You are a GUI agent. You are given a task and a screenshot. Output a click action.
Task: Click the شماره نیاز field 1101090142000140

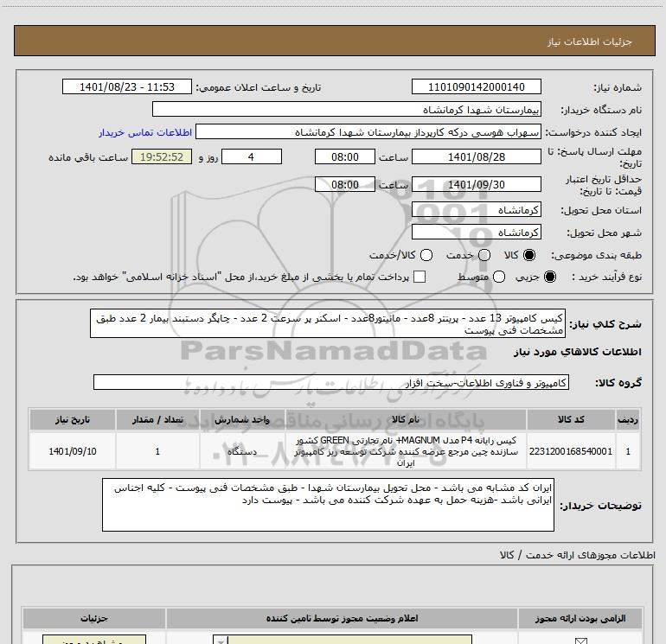476,87
